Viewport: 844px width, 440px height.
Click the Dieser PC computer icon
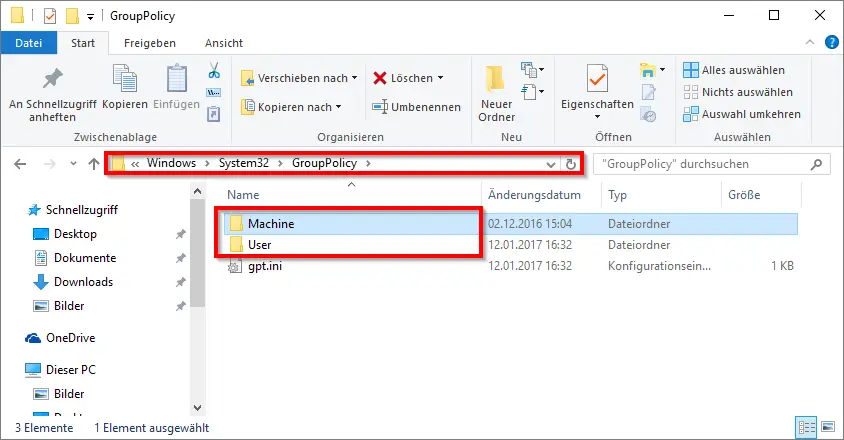coord(33,369)
